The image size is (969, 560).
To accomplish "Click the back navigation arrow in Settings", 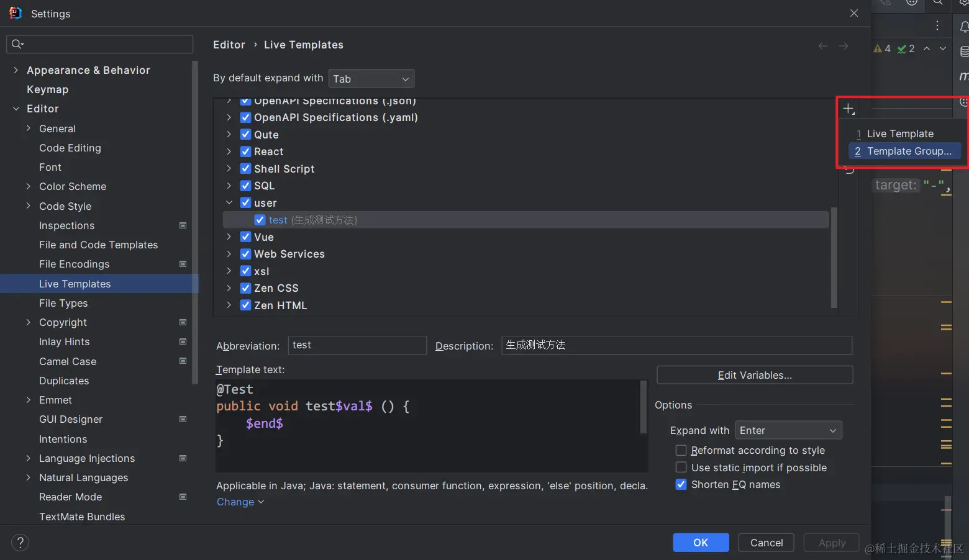I will (823, 46).
